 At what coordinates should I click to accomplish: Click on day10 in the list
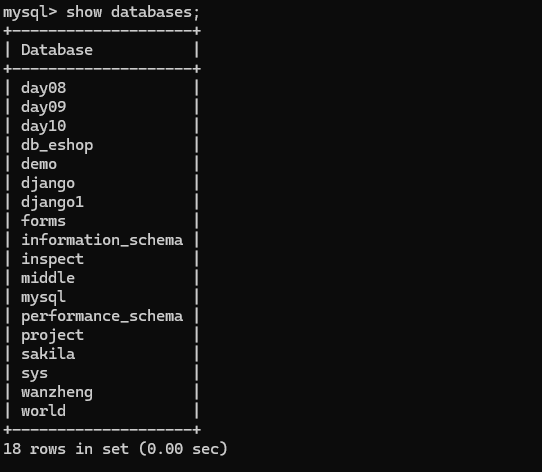[44, 126]
